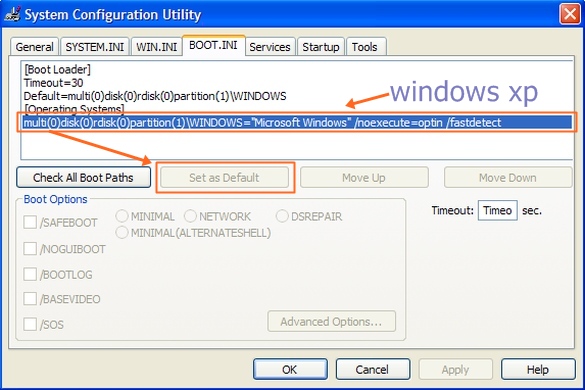This screenshot has width=585, height=390.
Task: Select the DSREPAIR radio option
Action: click(282, 216)
